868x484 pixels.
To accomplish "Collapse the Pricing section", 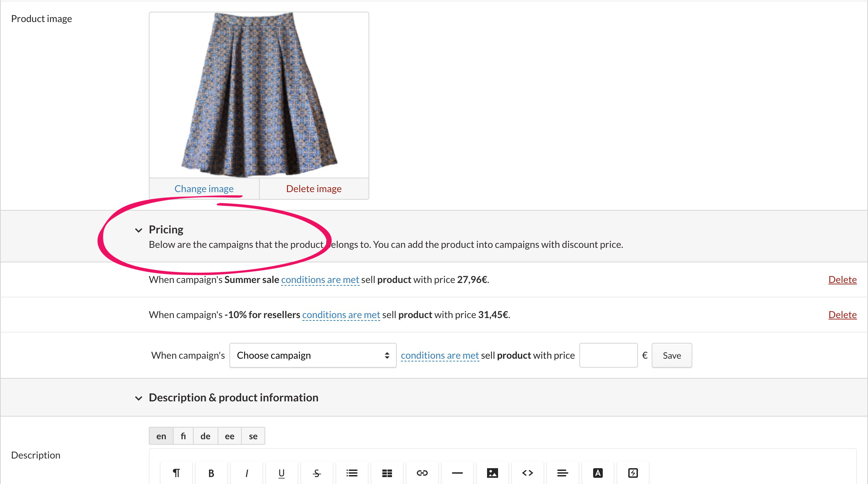I will (x=138, y=230).
